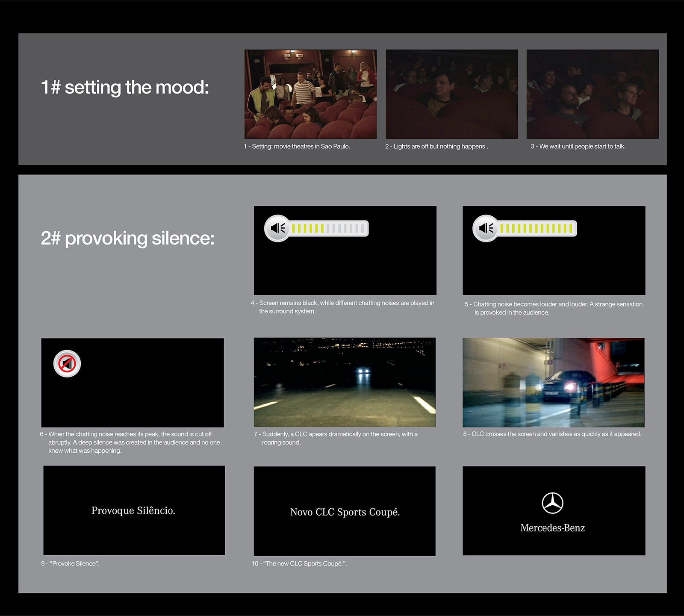The width and height of the screenshot is (684, 616).
Task: Click caption '2 - Lights are off but nothing happens'
Action: click(x=436, y=146)
